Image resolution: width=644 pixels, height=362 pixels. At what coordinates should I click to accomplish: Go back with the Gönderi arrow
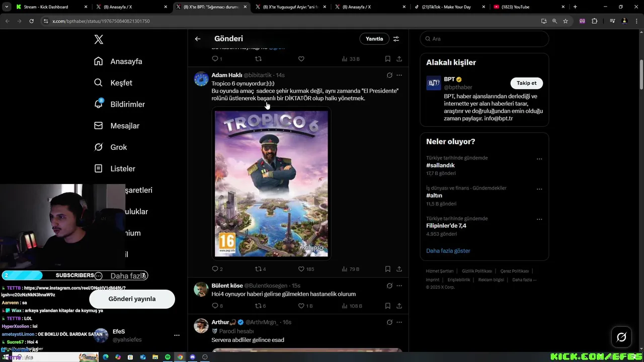tap(198, 39)
